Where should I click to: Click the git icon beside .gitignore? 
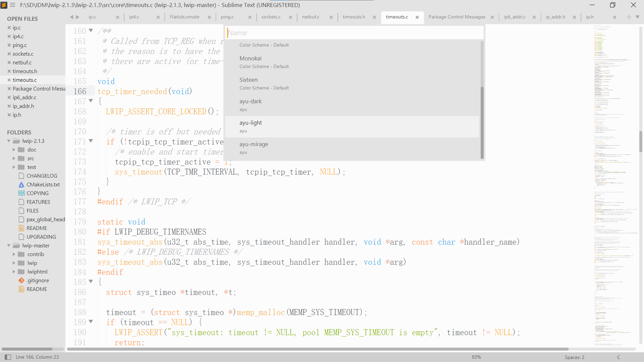(21, 280)
